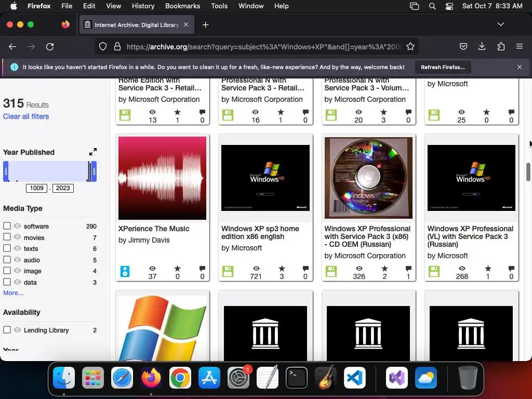Toggle eye icon to hide Lending Library results

(x=17, y=330)
